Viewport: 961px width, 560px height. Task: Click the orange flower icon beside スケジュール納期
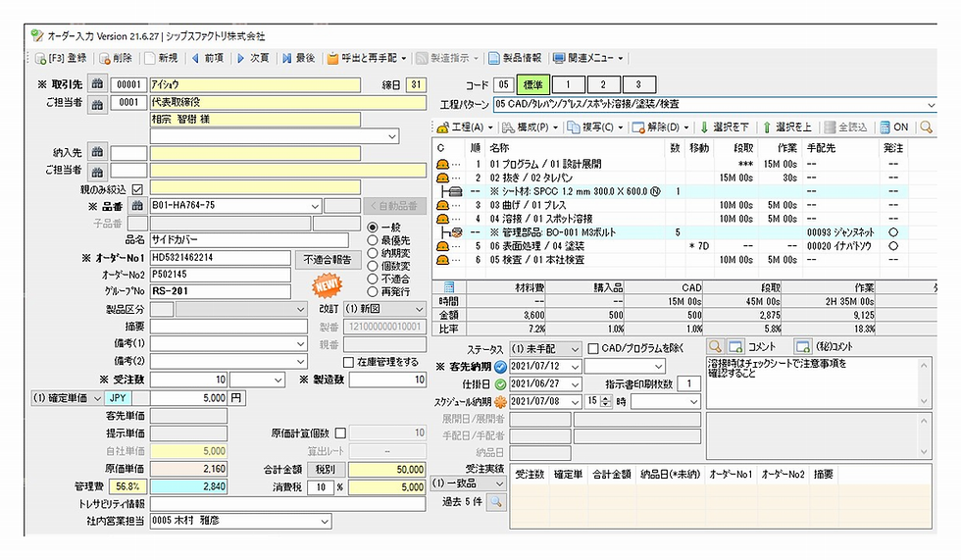point(500,402)
